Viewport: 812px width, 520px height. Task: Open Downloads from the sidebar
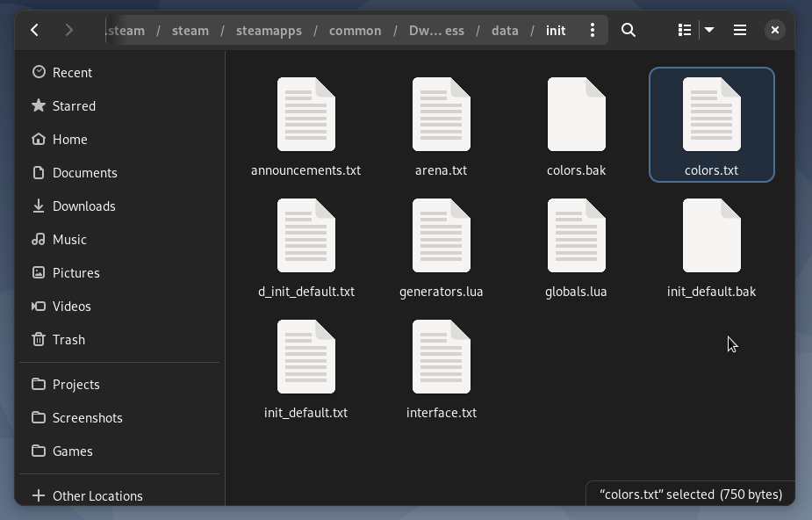[83, 206]
